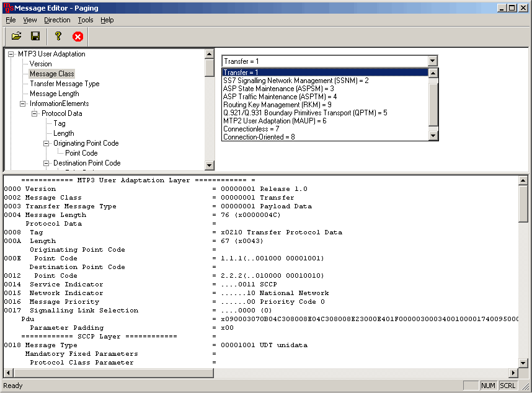Open the Transfer = 1 combo box dropdown
This screenshot has height=393, width=532.
click(x=432, y=61)
